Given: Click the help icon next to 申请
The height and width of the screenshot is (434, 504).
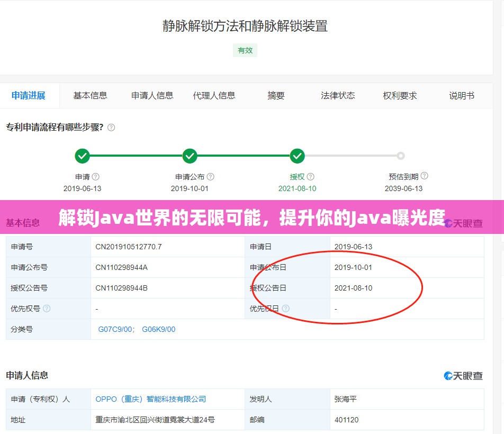Looking at the screenshot, I should [x=96, y=177].
